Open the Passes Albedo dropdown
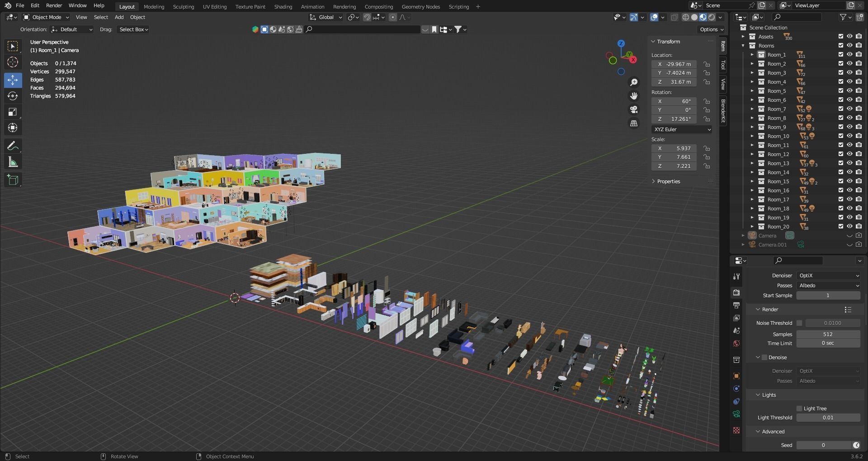 (828, 285)
